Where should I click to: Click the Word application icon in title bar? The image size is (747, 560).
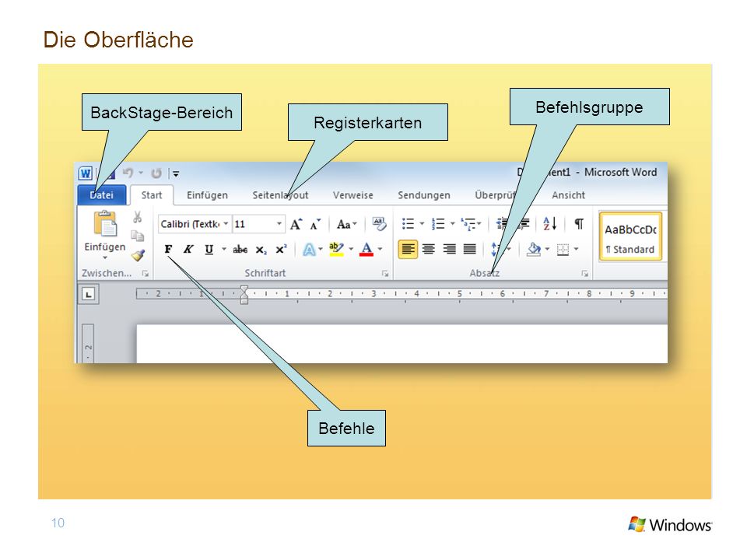click(86, 173)
